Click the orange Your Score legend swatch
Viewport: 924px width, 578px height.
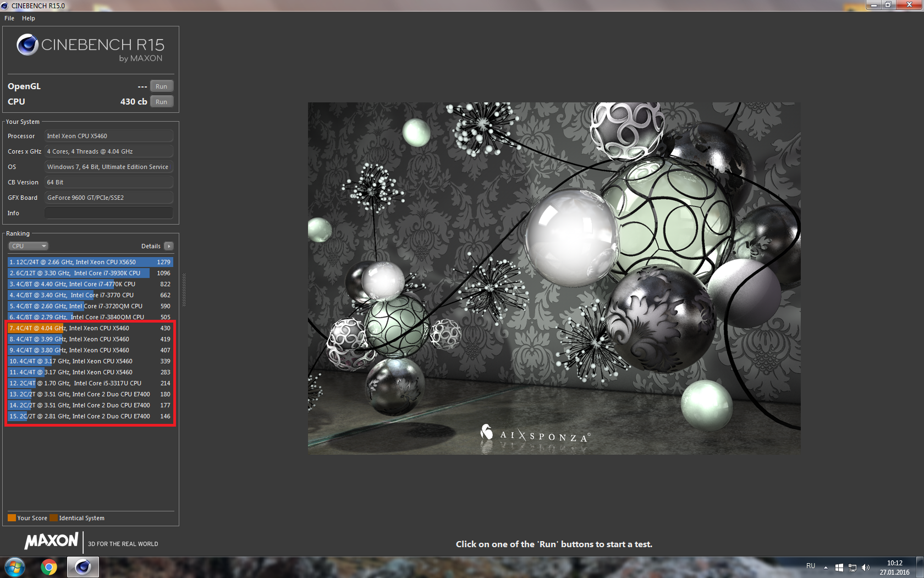click(12, 517)
